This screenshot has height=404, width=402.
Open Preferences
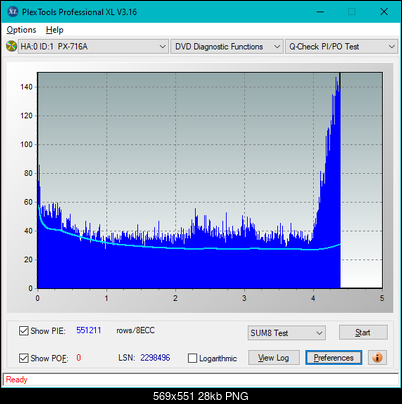pos(333,358)
